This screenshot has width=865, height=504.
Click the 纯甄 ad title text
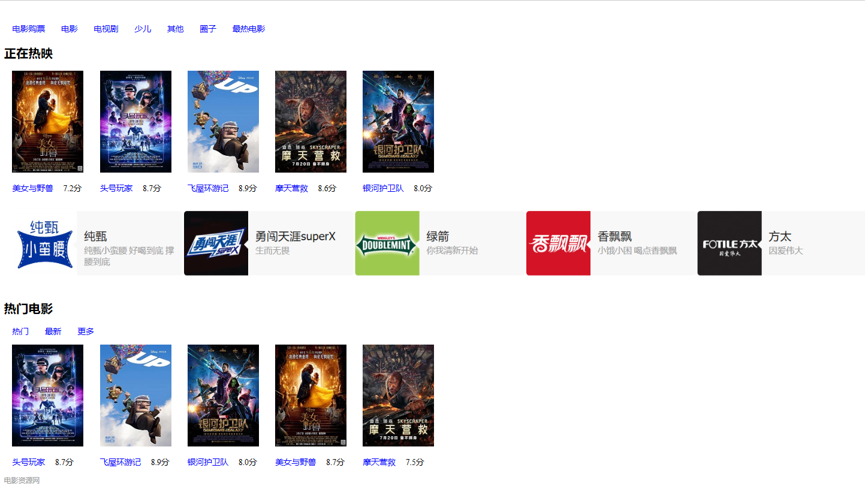click(x=95, y=237)
